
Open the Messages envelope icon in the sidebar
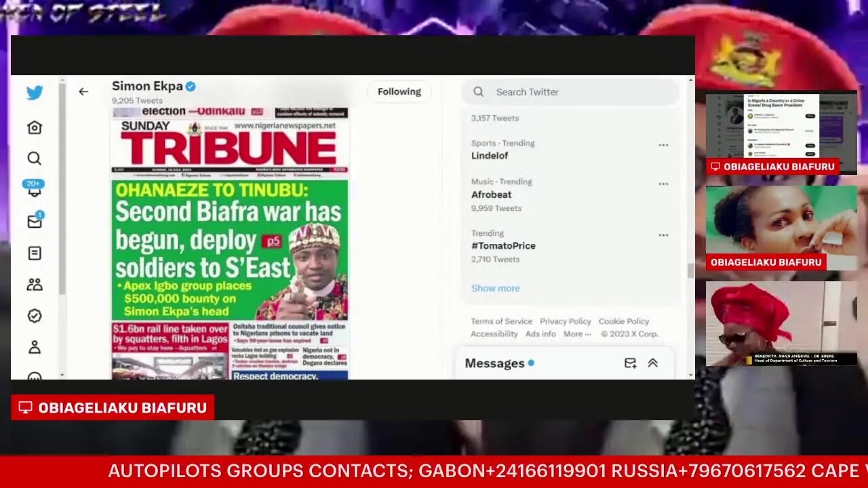pos(35,221)
